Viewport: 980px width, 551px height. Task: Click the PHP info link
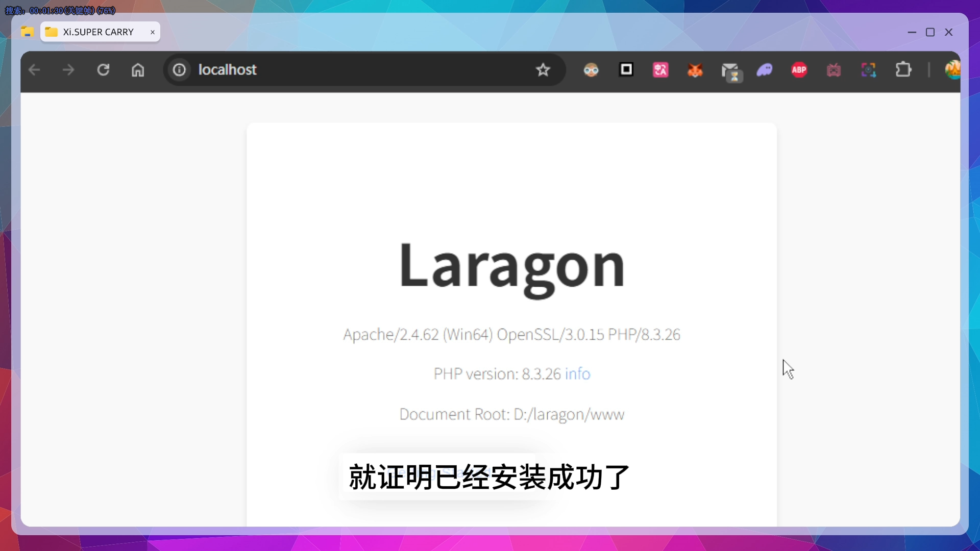[577, 374]
